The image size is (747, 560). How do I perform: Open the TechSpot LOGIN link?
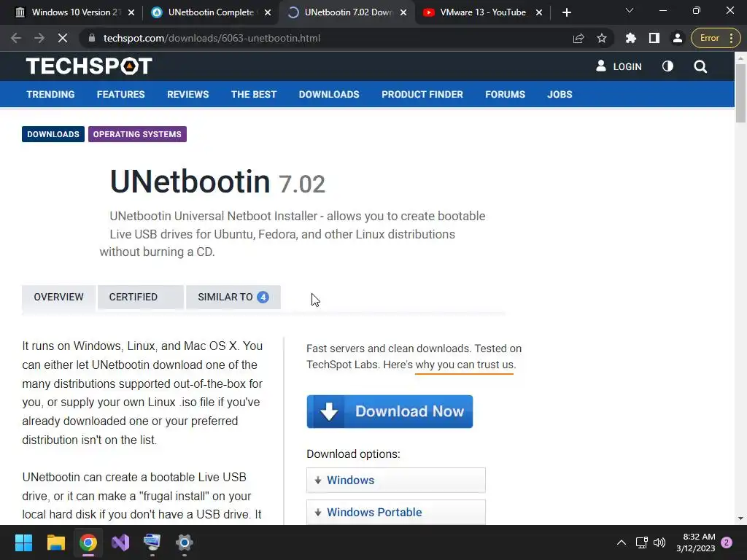pyautogui.click(x=619, y=66)
